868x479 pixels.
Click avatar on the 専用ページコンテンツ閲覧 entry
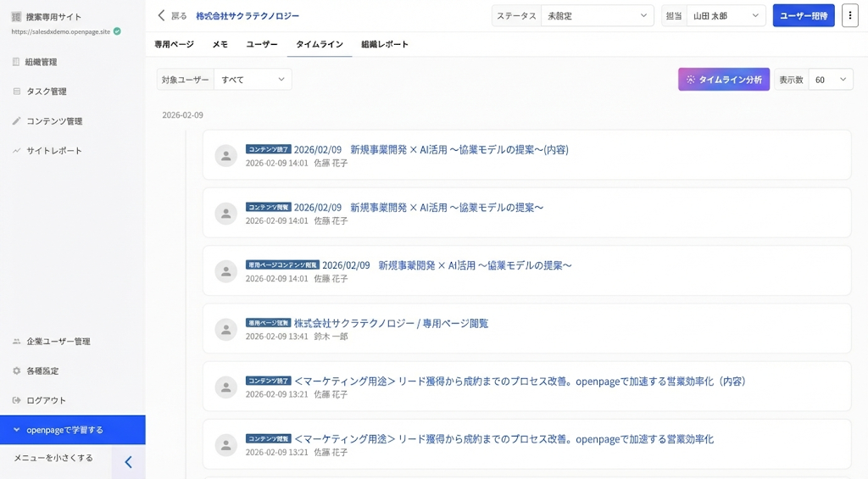click(x=225, y=271)
